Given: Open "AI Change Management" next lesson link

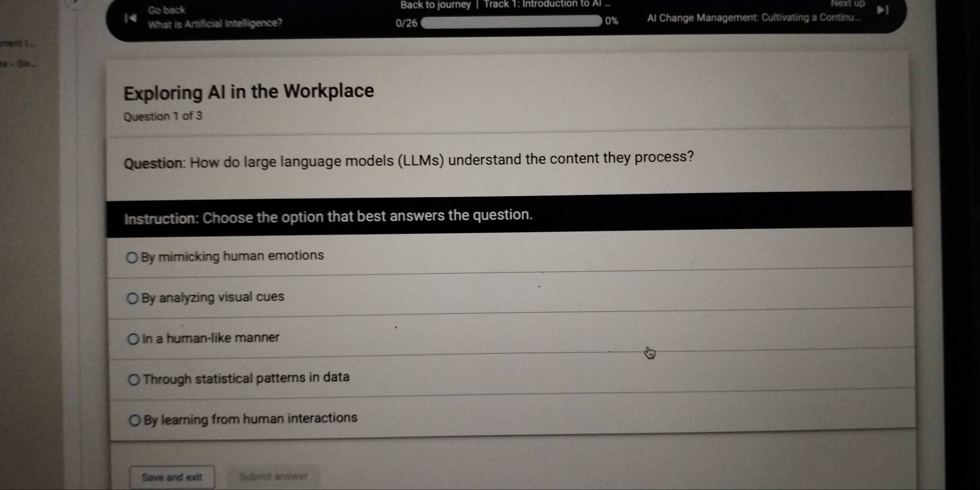Looking at the screenshot, I should (x=753, y=18).
